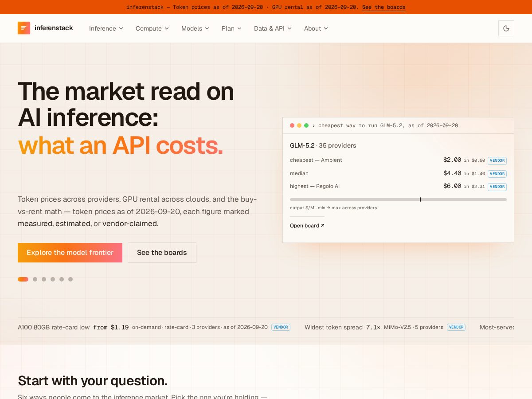Click the $2.00 cheapest price value
The image size is (532, 399).
pyautogui.click(x=452, y=160)
